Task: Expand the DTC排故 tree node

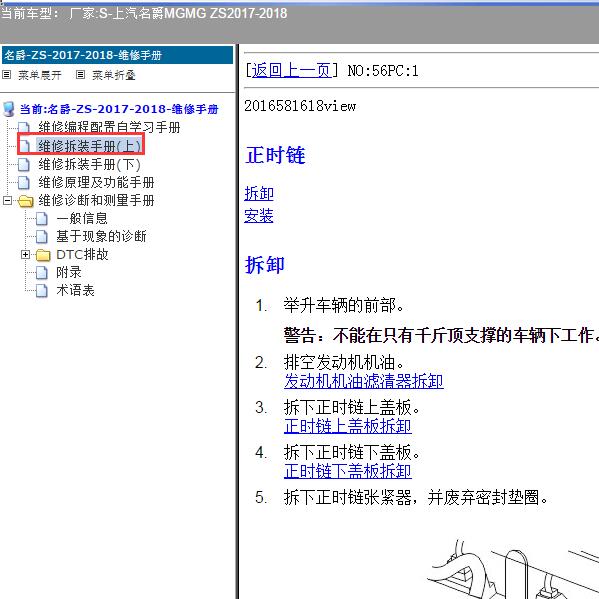Action: tap(25, 254)
